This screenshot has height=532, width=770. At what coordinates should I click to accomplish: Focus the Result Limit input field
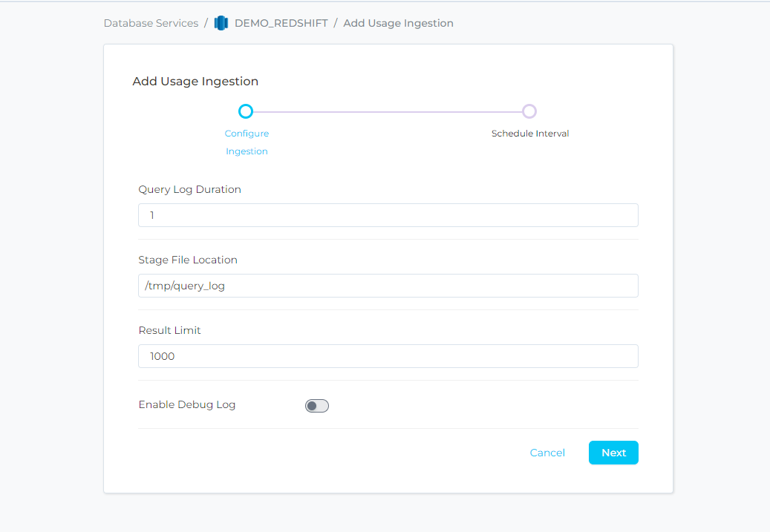(388, 356)
